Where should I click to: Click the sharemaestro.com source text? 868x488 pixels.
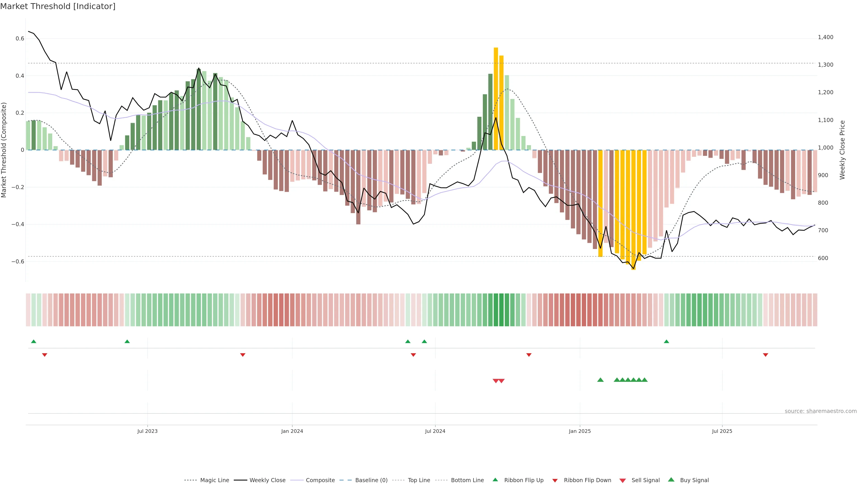(821, 411)
